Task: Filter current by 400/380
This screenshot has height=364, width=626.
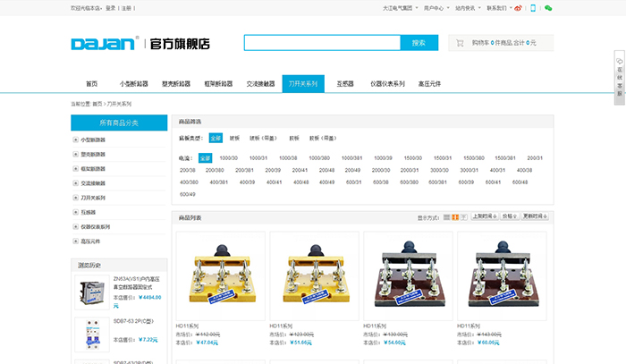Action: click(189, 182)
